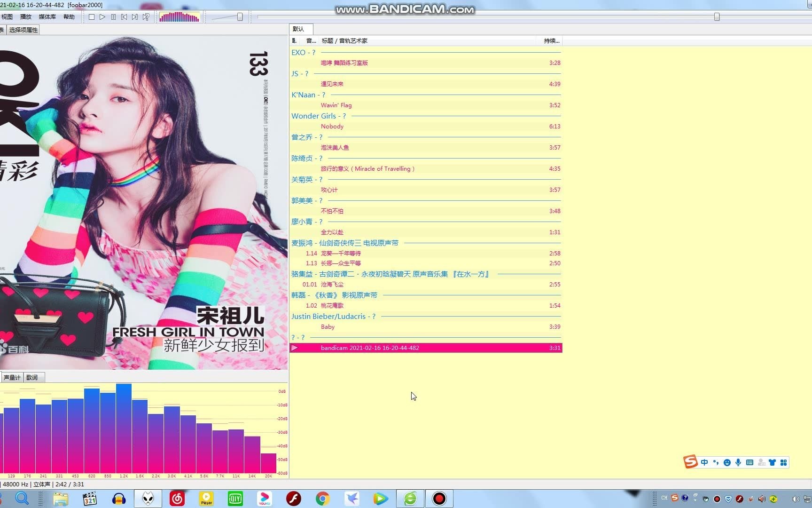Go to the previous track button
This screenshot has width=812, height=508.
tap(124, 17)
